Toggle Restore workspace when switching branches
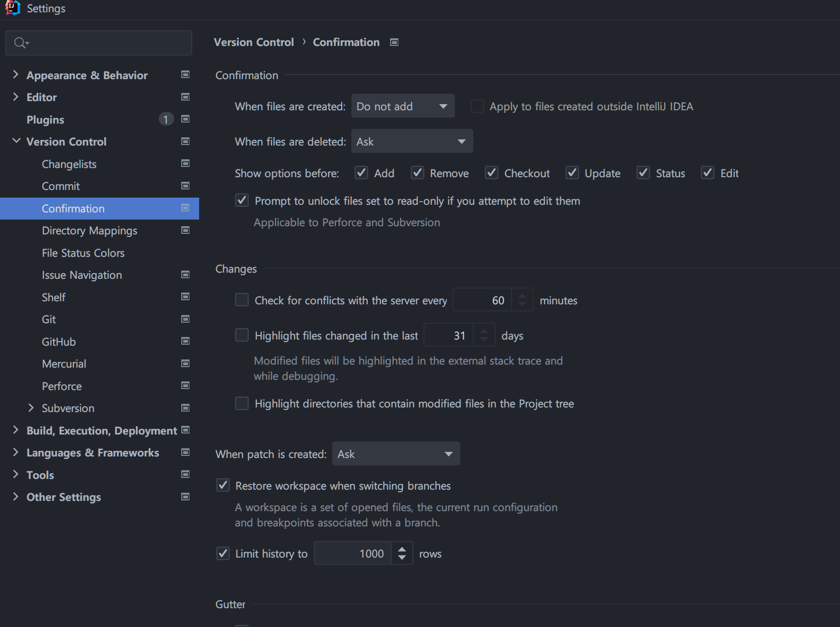The image size is (840, 627). pyautogui.click(x=223, y=485)
